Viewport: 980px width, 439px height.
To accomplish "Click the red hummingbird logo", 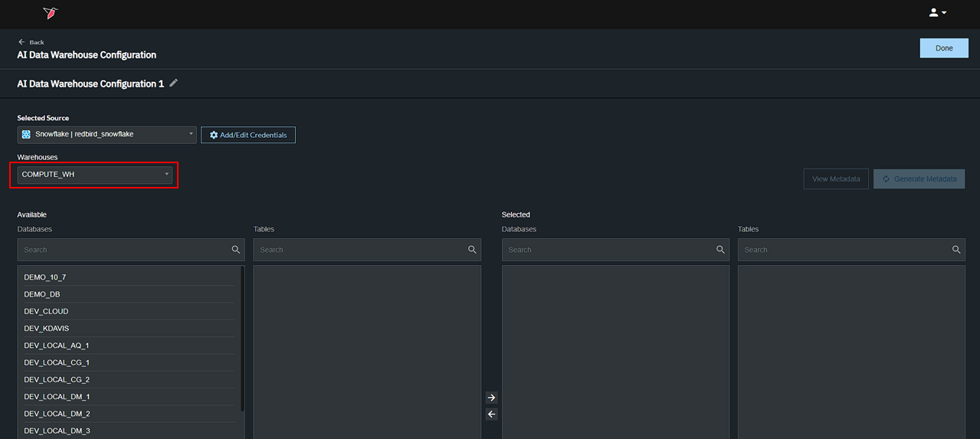I will tap(51, 13).
